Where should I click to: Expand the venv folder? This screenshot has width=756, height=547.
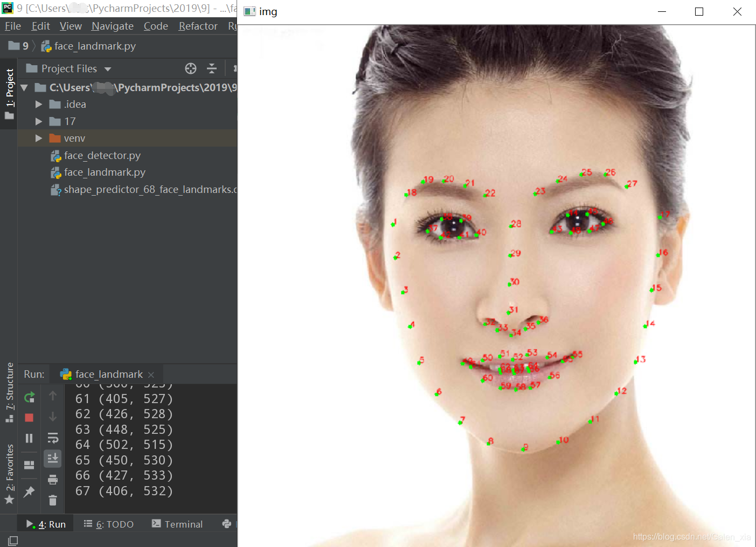(39, 139)
